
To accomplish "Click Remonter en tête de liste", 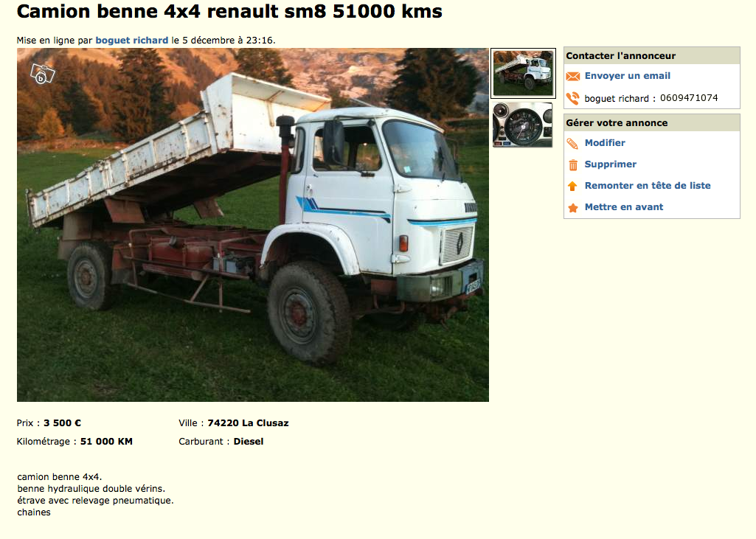I will pyautogui.click(x=648, y=186).
